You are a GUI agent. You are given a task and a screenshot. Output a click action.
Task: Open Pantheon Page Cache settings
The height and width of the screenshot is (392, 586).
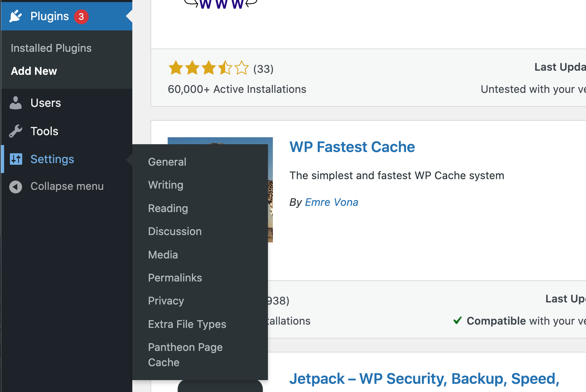185,355
